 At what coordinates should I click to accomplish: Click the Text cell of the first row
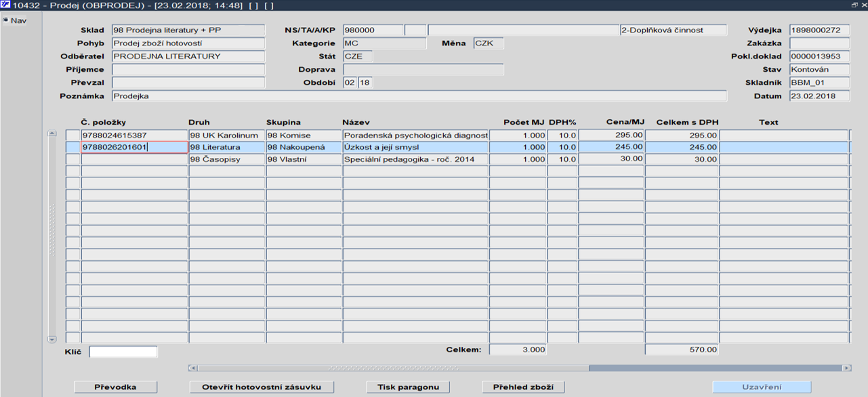click(x=783, y=135)
